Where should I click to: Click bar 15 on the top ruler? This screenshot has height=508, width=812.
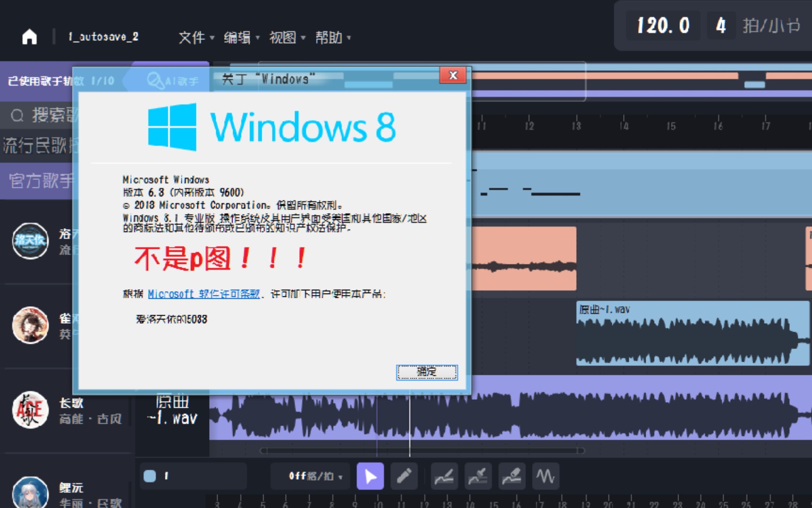point(671,126)
